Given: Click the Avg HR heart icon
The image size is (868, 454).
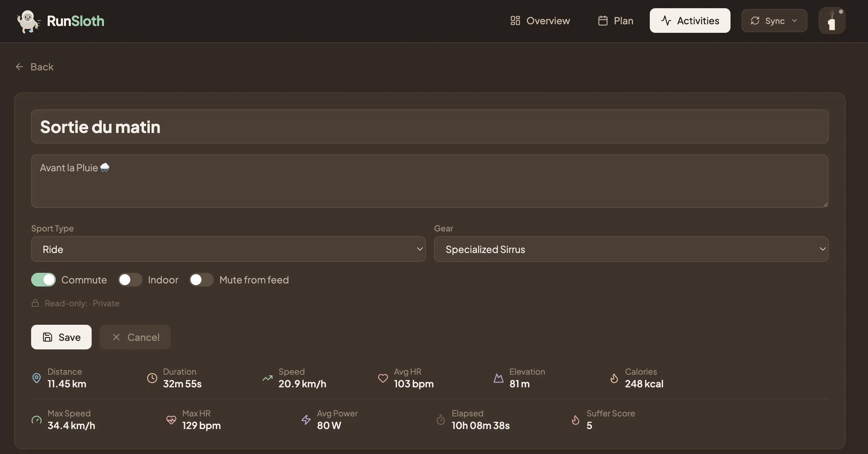Looking at the screenshot, I should [383, 378].
